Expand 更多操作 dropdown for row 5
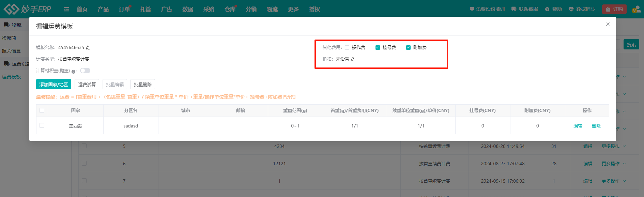Screen dimensions: 644x197 613,146
